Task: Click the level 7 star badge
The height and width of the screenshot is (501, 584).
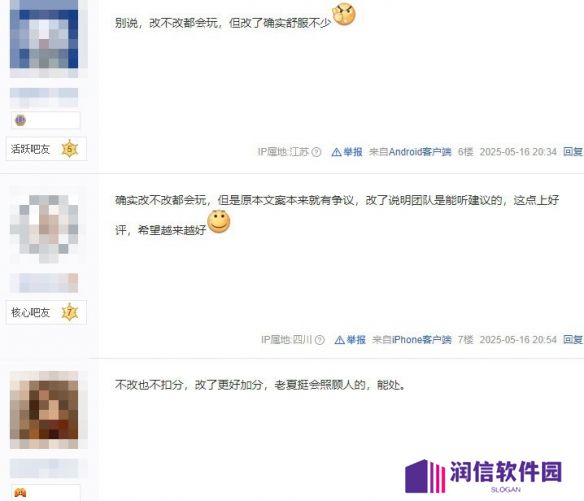Action: (70, 312)
